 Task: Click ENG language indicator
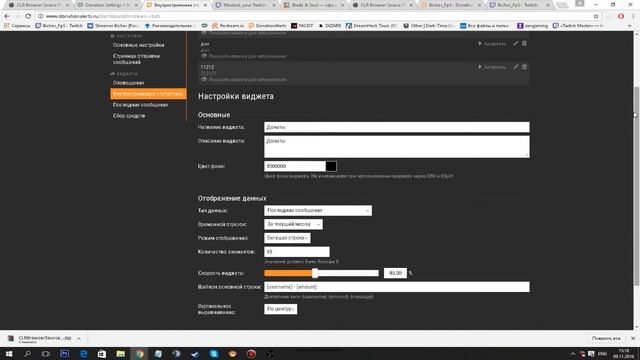pos(602,354)
